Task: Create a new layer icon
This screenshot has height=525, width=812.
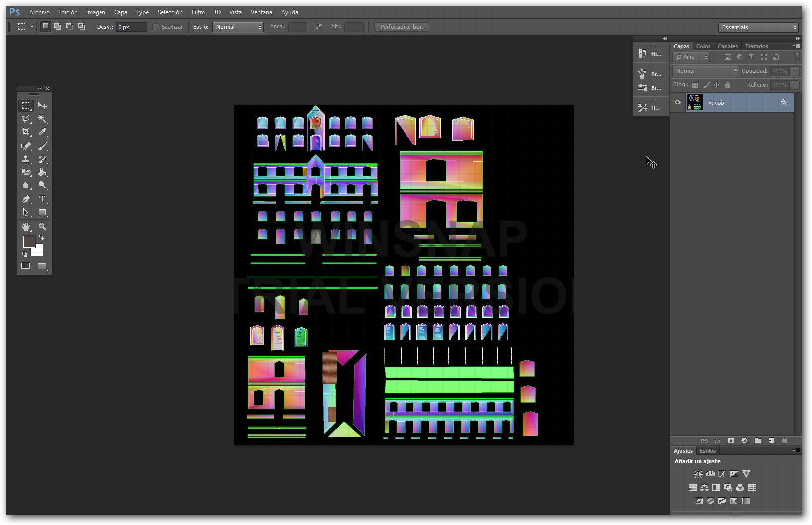Action: 771,441
